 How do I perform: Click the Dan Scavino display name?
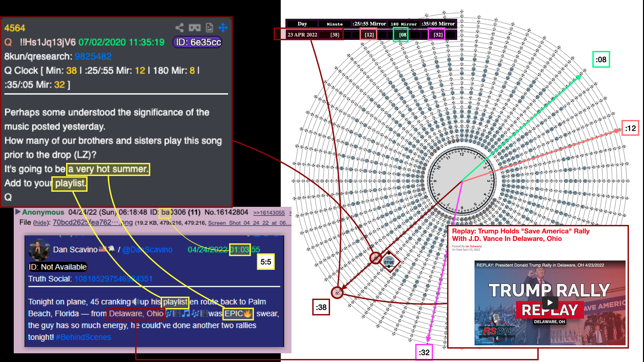tap(75, 250)
